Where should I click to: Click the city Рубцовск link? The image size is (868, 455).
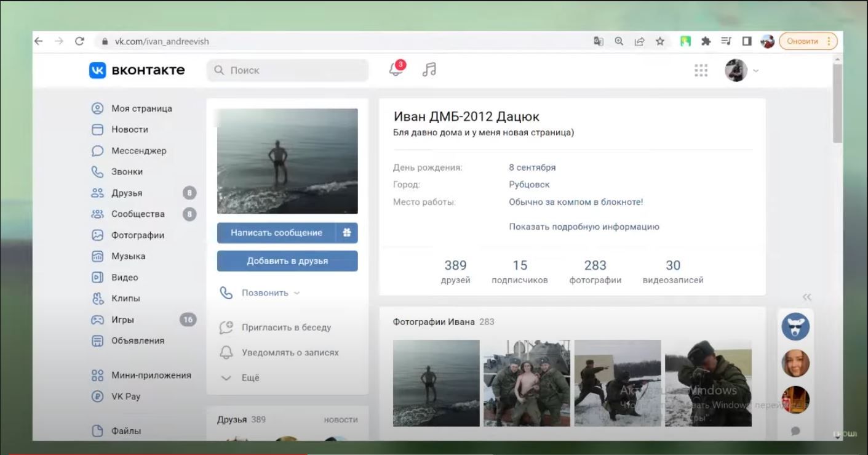point(529,185)
